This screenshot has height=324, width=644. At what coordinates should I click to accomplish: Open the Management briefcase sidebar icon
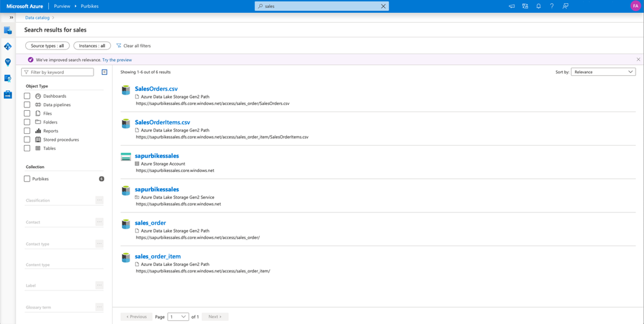(8, 95)
